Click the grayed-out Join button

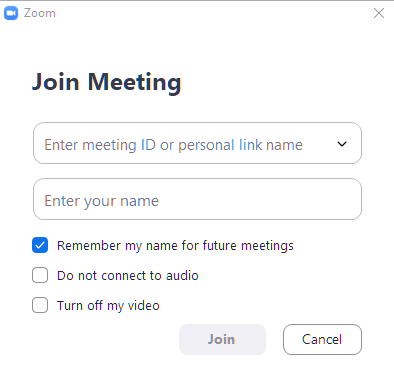222,339
